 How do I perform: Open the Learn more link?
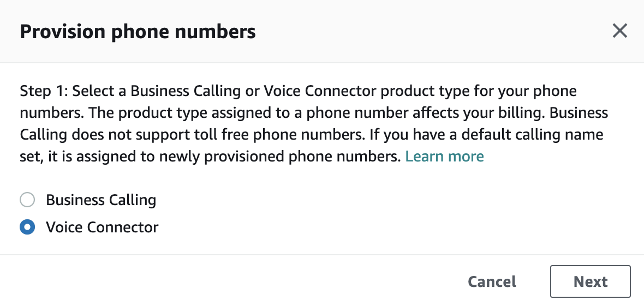pyautogui.click(x=444, y=156)
